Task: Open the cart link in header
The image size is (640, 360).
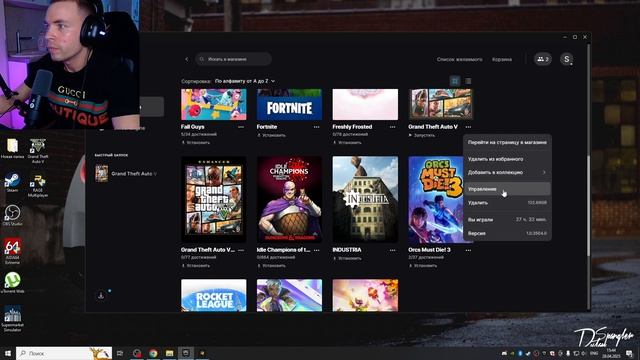Action: 502,59
